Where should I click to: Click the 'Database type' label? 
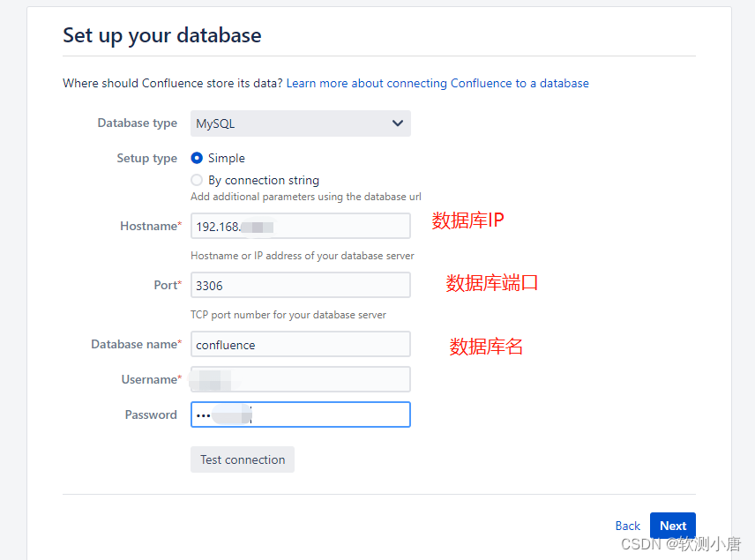138,123
